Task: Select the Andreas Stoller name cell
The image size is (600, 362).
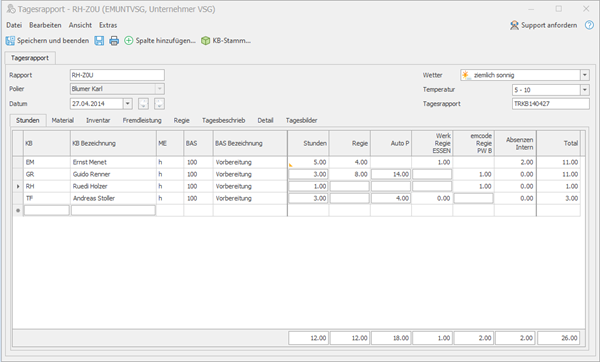Action: click(113, 198)
